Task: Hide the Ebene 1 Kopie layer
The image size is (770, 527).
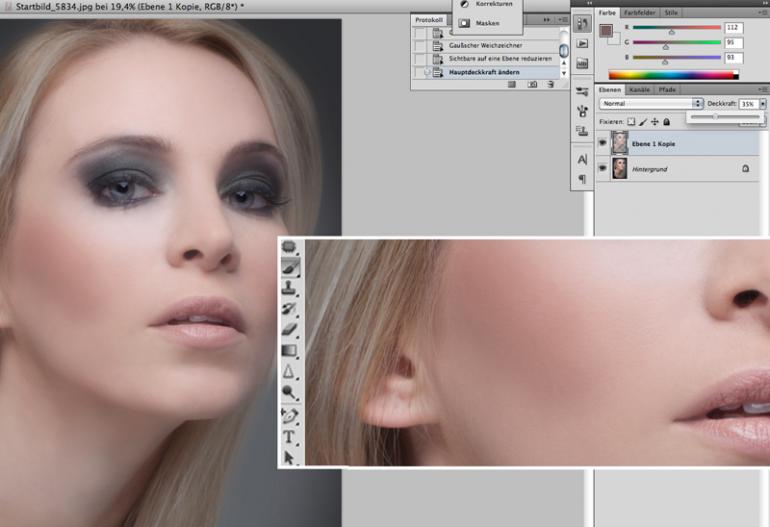Action: pos(603,143)
